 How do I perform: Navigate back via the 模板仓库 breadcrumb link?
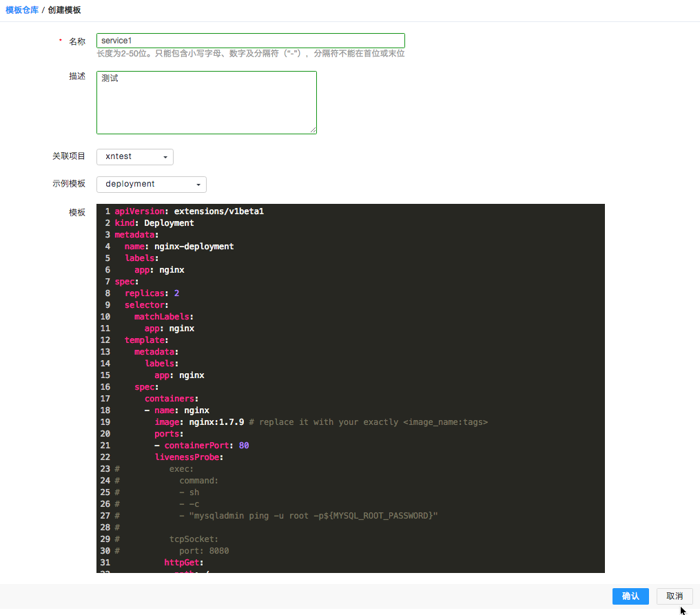pos(21,10)
